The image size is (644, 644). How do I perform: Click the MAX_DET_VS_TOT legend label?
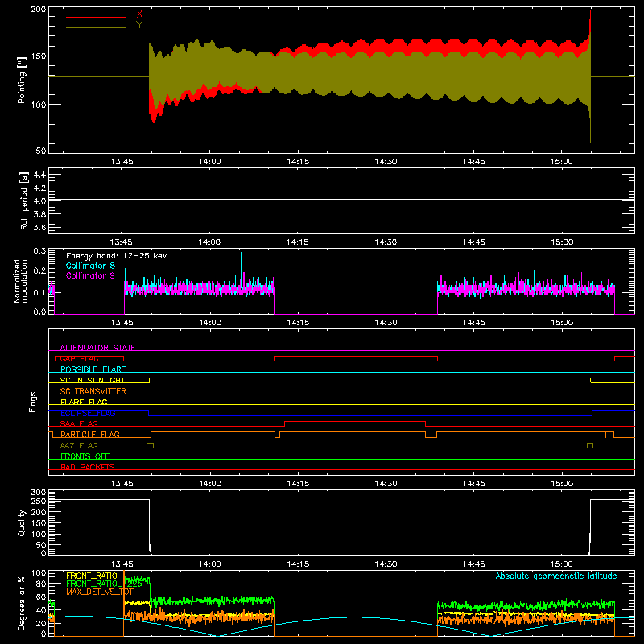point(100,592)
